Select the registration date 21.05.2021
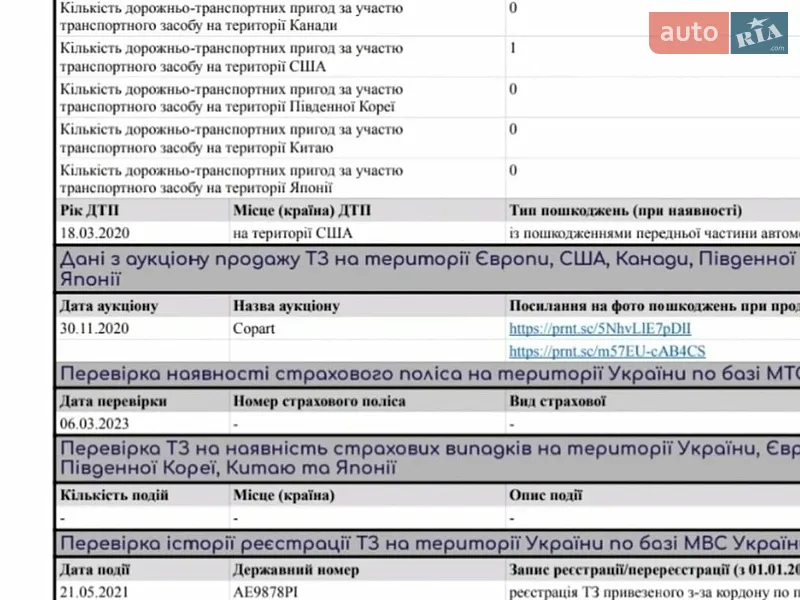Viewport: 800px width, 600px height. tap(94, 592)
